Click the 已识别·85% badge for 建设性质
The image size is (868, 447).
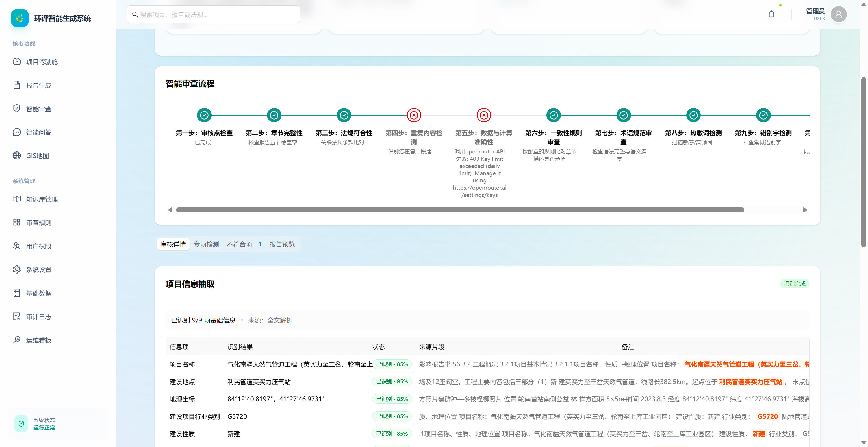392,433
